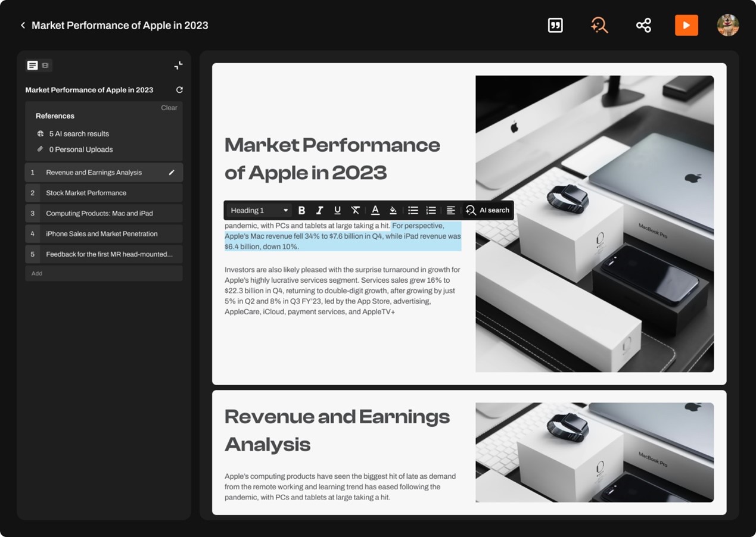Open the 0 Personal Uploads reference
The height and width of the screenshot is (537, 756).
74,149
